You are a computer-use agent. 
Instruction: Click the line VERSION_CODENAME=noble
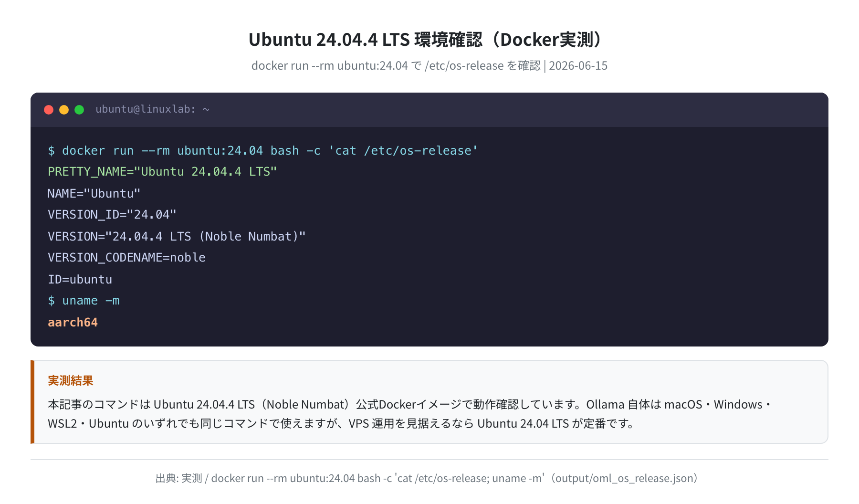[126, 258]
